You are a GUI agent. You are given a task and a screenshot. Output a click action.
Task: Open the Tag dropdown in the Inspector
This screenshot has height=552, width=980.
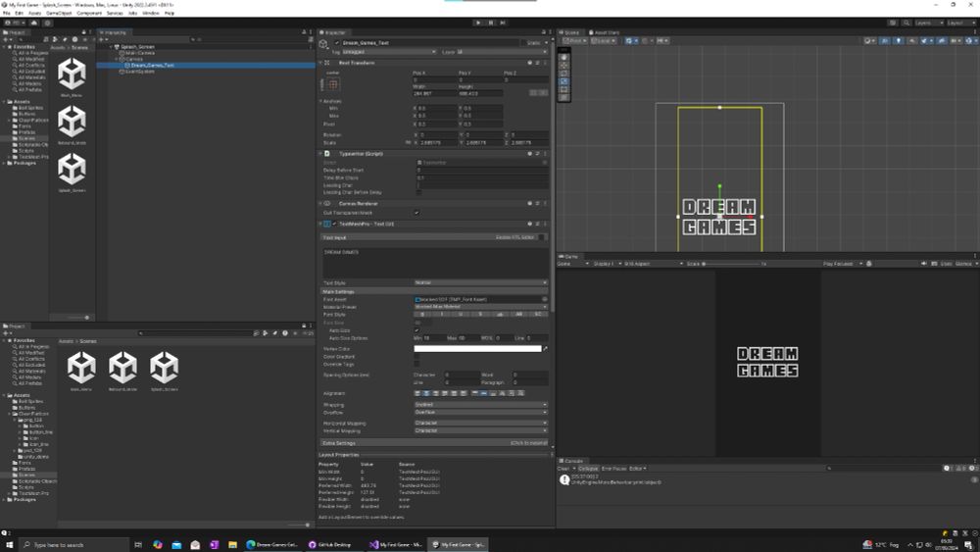388,52
